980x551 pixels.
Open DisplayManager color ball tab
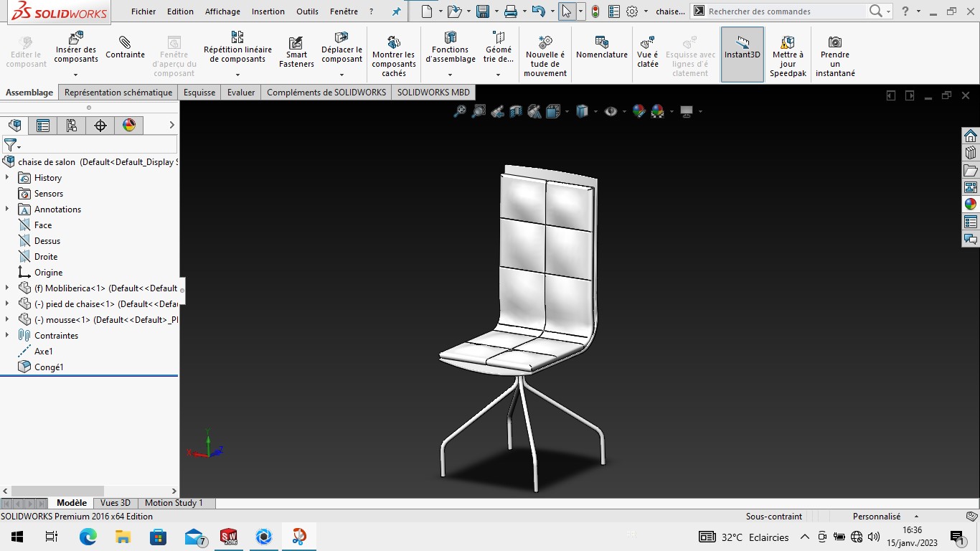point(129,126)
